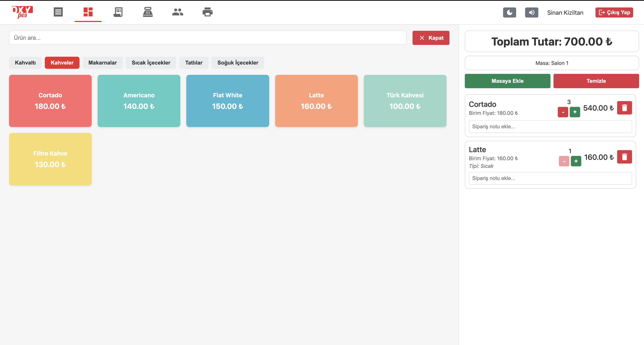The height and width of the screenshot is (345, 644).
Task: Click Çıkış Yap logout button
Action: 614,12
